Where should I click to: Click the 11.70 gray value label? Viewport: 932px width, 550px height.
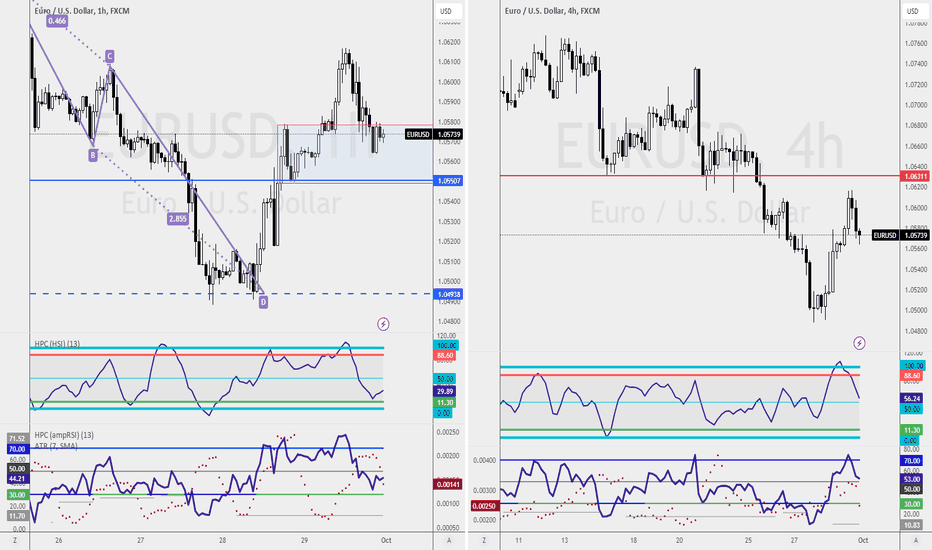17,516
